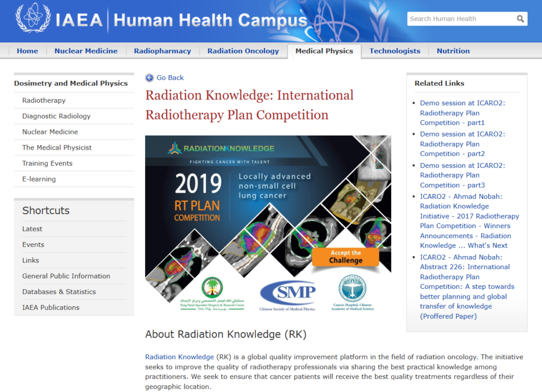Open Databases & Statistics shortcut
The height and width of the screenshot is (392, 542).
pyautogui.click(x=59, y=292)
